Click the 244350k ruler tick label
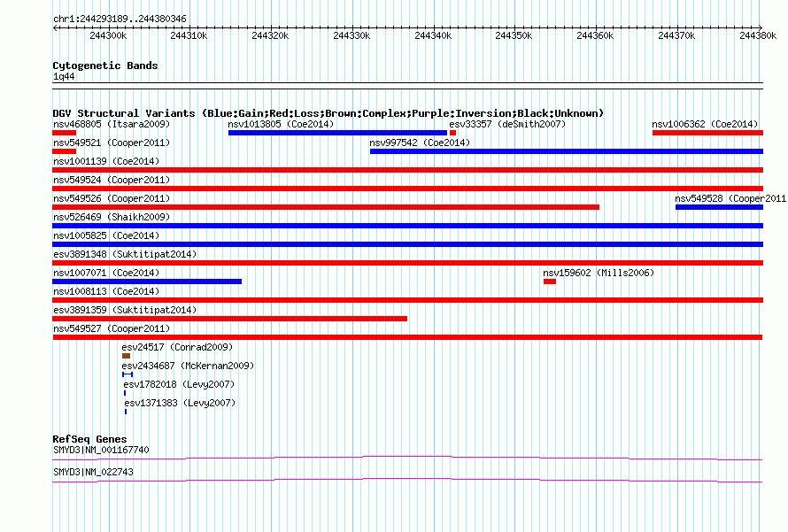This screenshot has height=532, width=788. 514,35
